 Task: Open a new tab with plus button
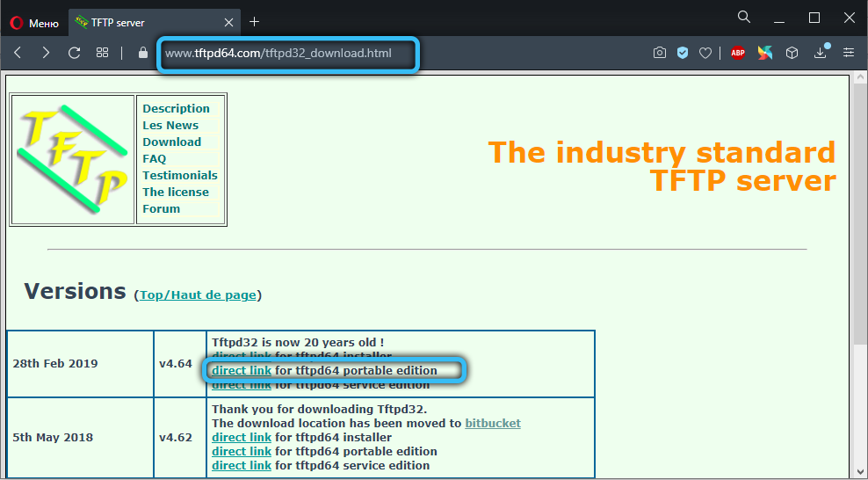pyautogui.click(x=255, y=21)
